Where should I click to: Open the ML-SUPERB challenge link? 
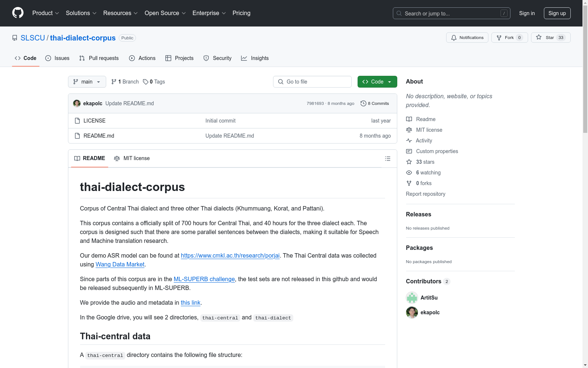tap(204, 279)
